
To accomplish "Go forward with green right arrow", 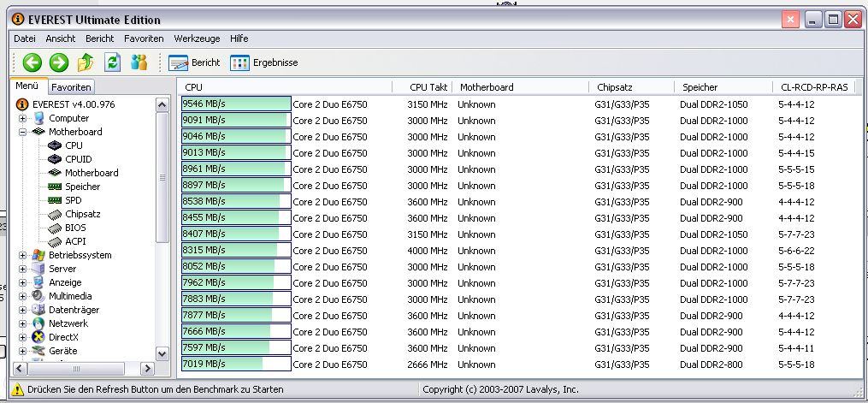I will point(59,62).
